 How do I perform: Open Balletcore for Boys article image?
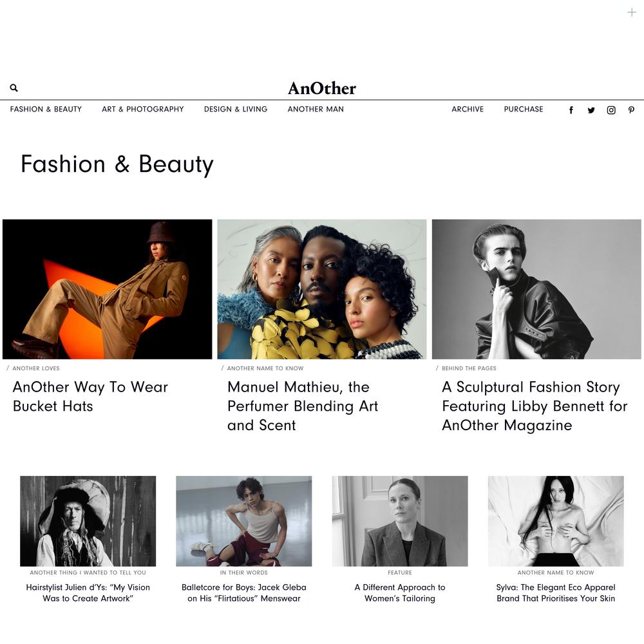pyautogui.click(x=244, y=521)
